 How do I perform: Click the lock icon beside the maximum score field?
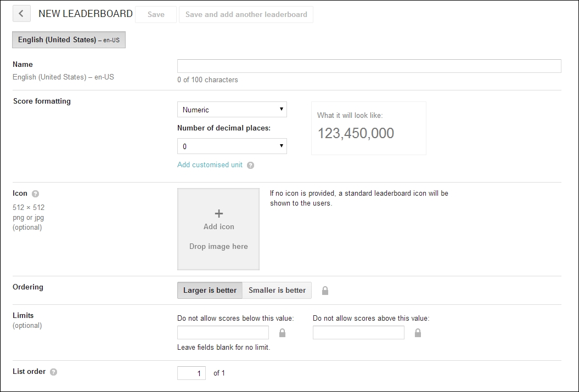click(418, 333)
